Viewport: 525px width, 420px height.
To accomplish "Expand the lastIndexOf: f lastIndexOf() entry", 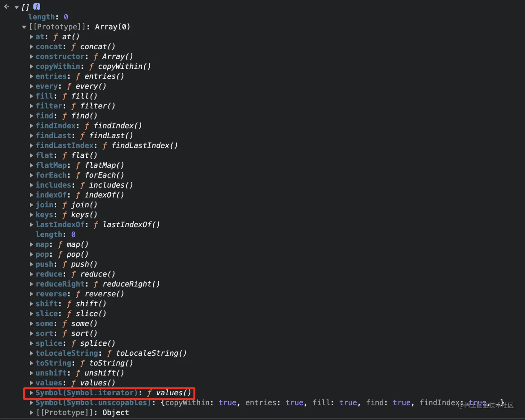I will pyautogui.click(x=32, y=225).
